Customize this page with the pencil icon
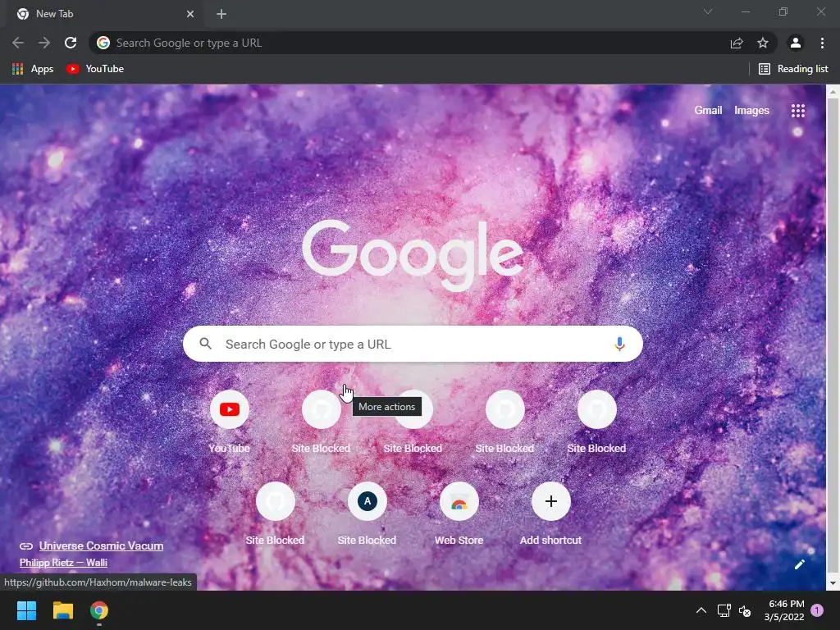 (x=800, y=564)
